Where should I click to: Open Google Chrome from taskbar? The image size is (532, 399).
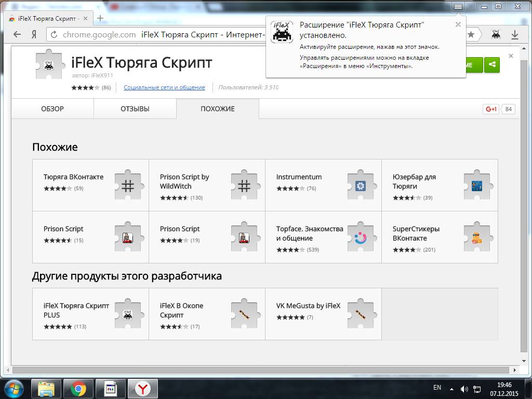[78, 389]
